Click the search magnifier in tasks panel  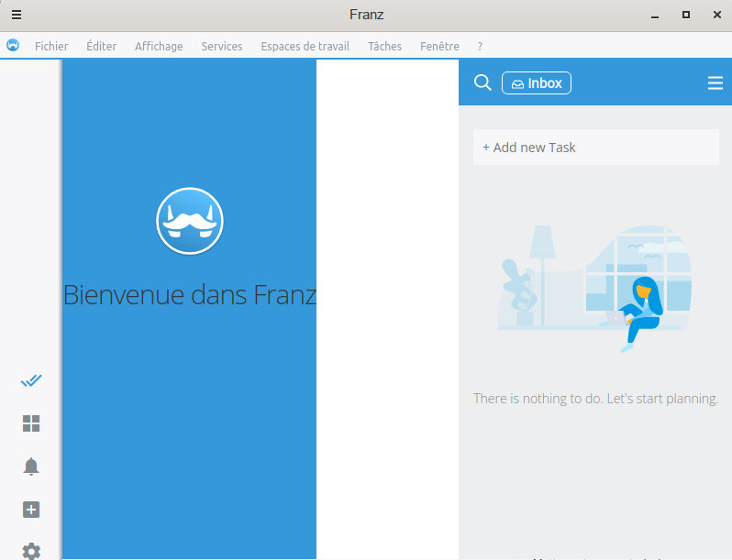[x=482, y=83]
